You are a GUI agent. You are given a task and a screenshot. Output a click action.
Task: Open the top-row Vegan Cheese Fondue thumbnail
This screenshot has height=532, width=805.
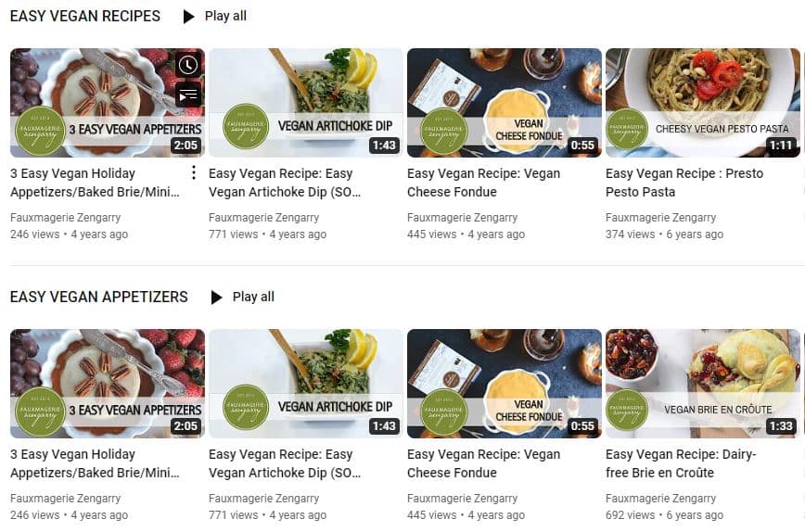505,103
